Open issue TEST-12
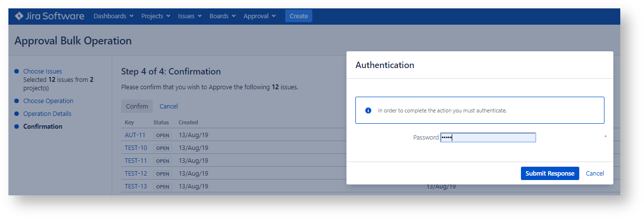This screenshot has height=219, width=644. [135, 173]
